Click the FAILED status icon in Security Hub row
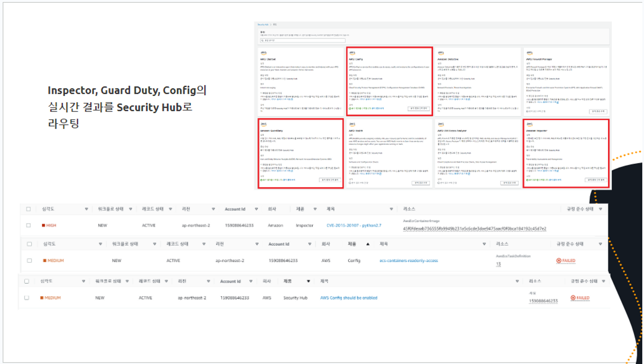Viewport: 644px width, 364px height. click(573, 298)
